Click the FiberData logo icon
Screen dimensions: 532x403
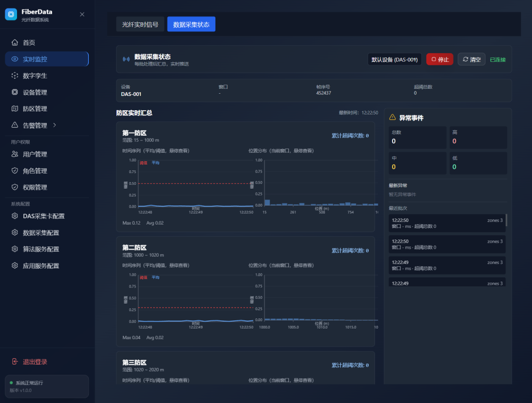click(x=11, y=14)
